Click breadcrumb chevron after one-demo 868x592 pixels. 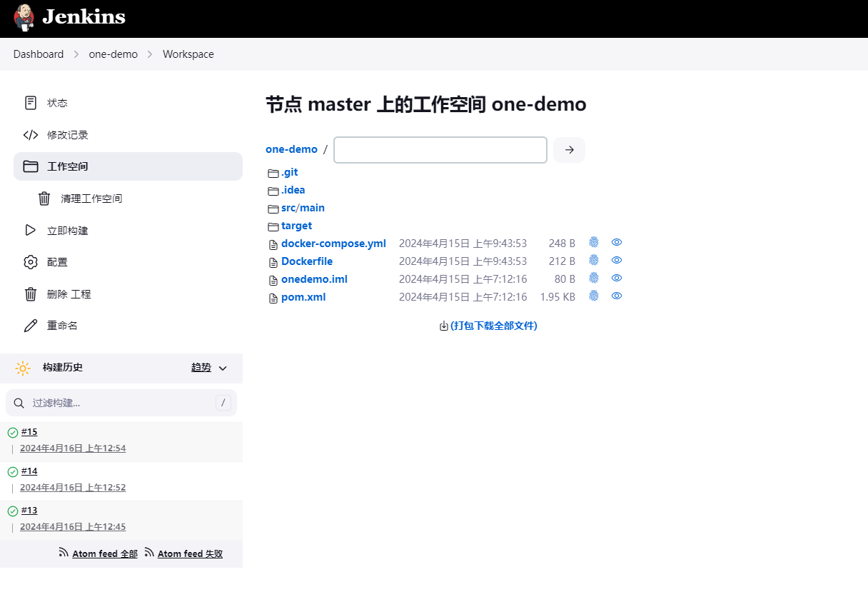click(151, 54)
